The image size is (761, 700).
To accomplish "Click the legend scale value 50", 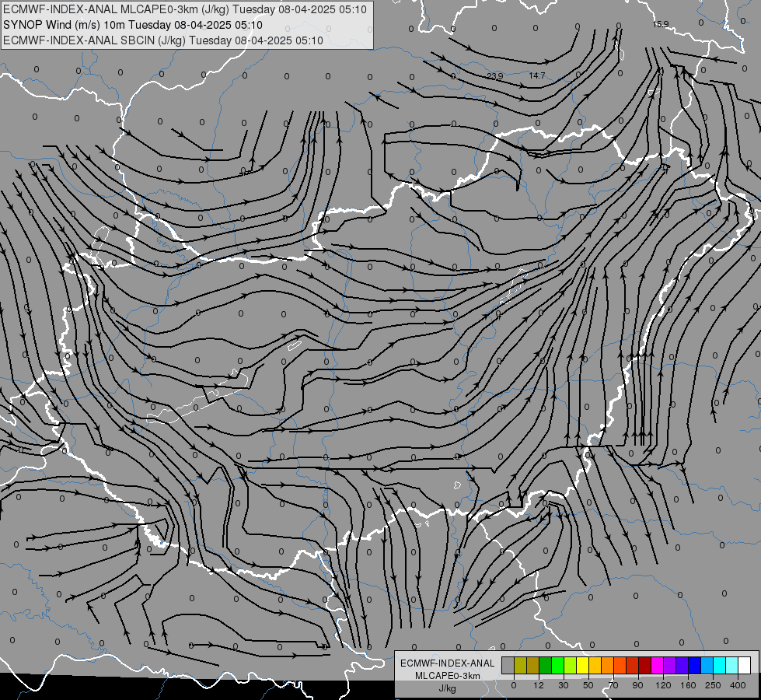I will point(588,686).
